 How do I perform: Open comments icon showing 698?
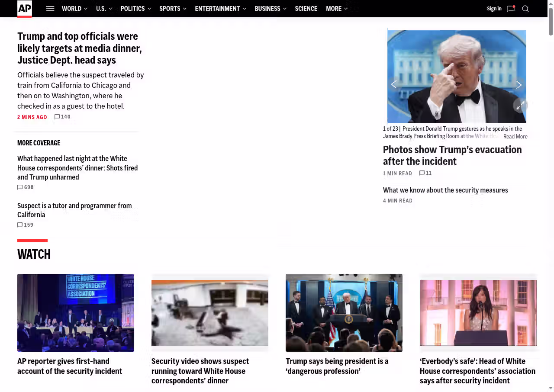coord(20,187)
